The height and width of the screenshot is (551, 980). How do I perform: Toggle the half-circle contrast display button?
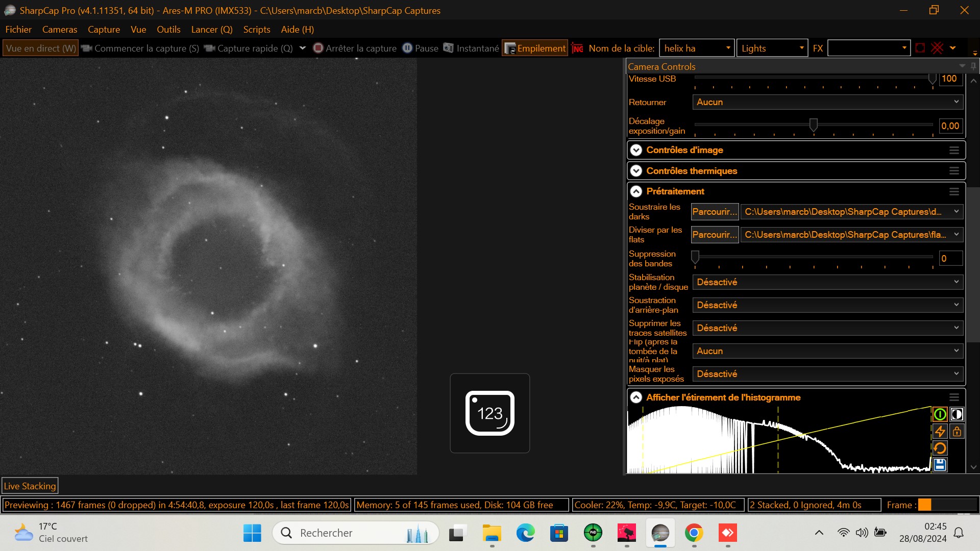point(957,414)
